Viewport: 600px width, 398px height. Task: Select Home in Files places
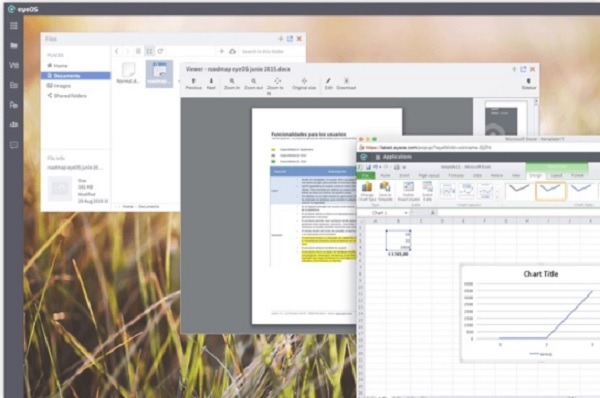76,65
